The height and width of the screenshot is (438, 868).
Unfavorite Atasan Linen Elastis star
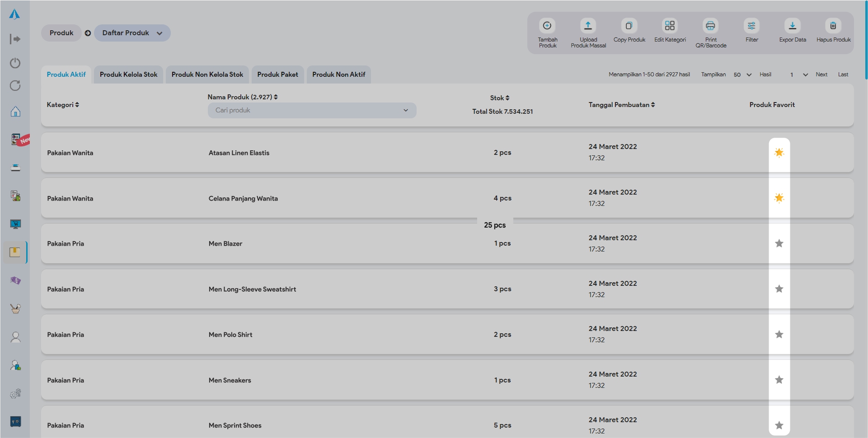[779, 153]
